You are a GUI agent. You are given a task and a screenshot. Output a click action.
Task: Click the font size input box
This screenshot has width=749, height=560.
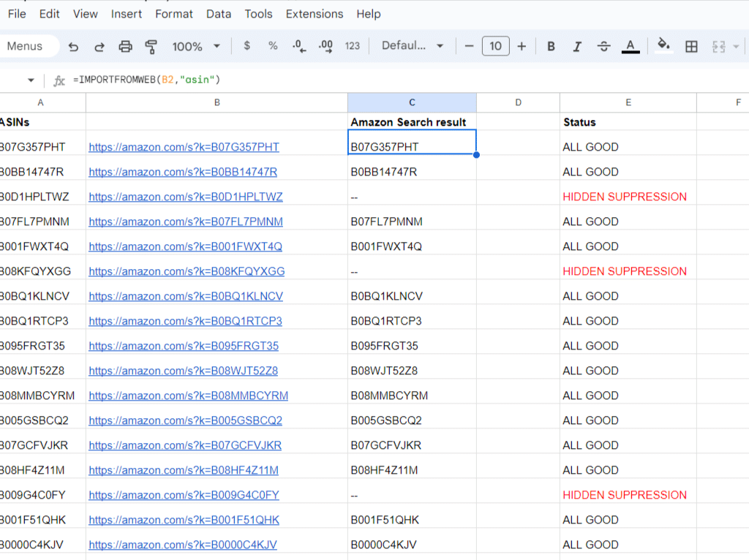(495, 46)
